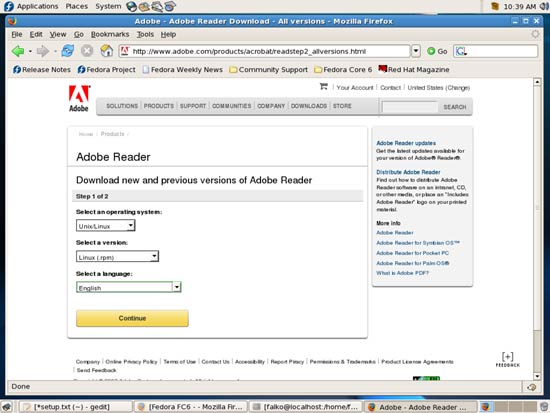The height and width of the screenshot is (413, 550).
Task: Click the Forward arrow icon
Action: [42, 51]
